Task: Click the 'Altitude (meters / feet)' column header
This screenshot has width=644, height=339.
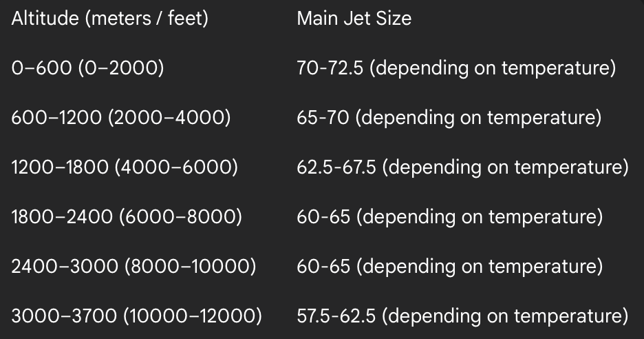Action: point(109,19)
